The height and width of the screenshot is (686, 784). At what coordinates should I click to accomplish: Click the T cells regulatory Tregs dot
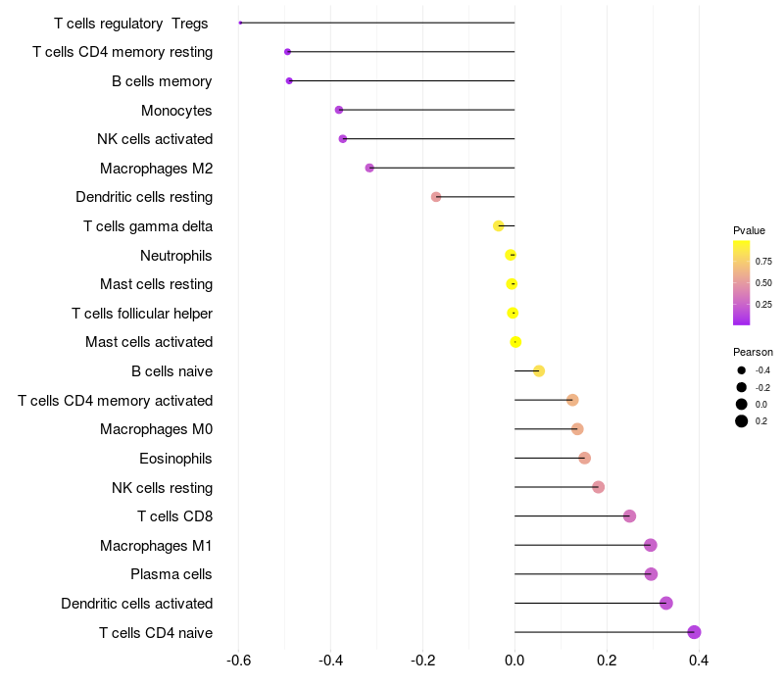point(240,23)
